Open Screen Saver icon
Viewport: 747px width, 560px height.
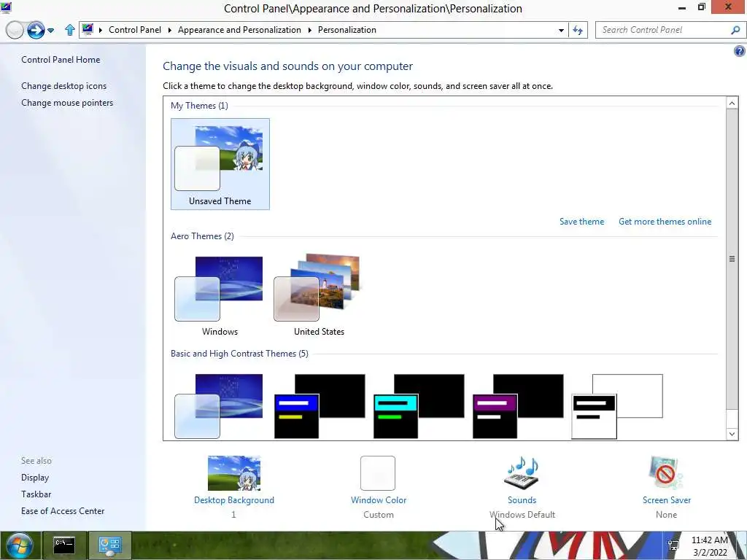pyautogui.click(x=666, y=472)
